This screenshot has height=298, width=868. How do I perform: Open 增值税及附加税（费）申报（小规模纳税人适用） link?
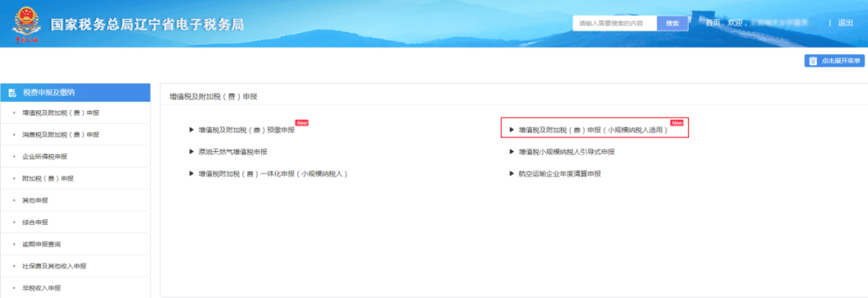[x=593, y=130]
